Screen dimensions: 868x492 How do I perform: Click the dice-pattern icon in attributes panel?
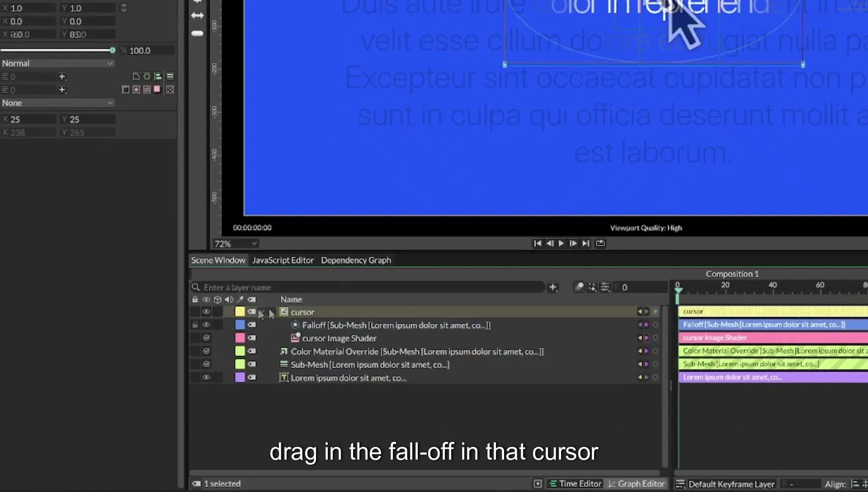click(170, 90)
